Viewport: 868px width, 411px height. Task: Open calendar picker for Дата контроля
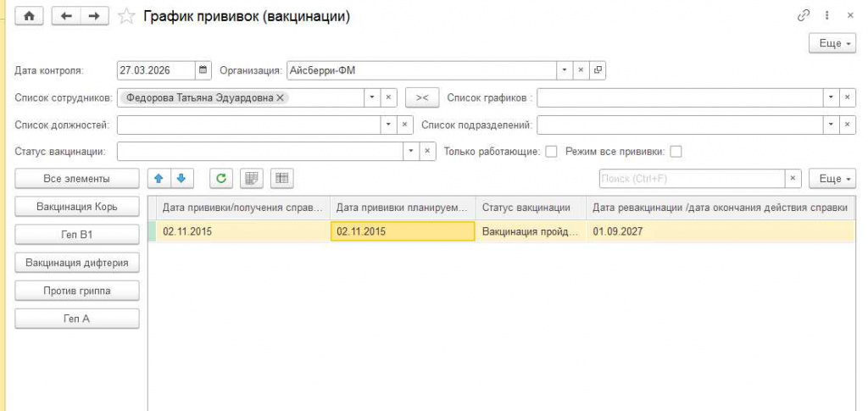[203, 70]
